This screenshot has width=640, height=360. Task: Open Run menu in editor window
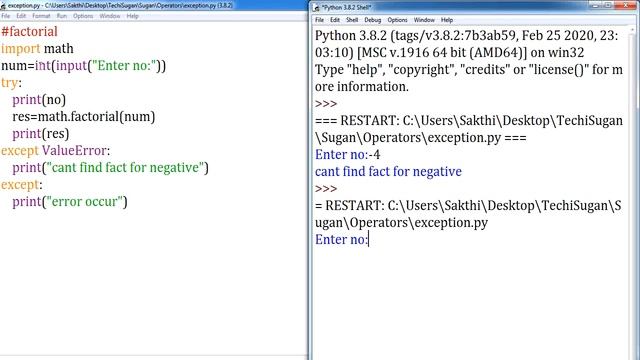pyautogui.click(x=62, y=16)
